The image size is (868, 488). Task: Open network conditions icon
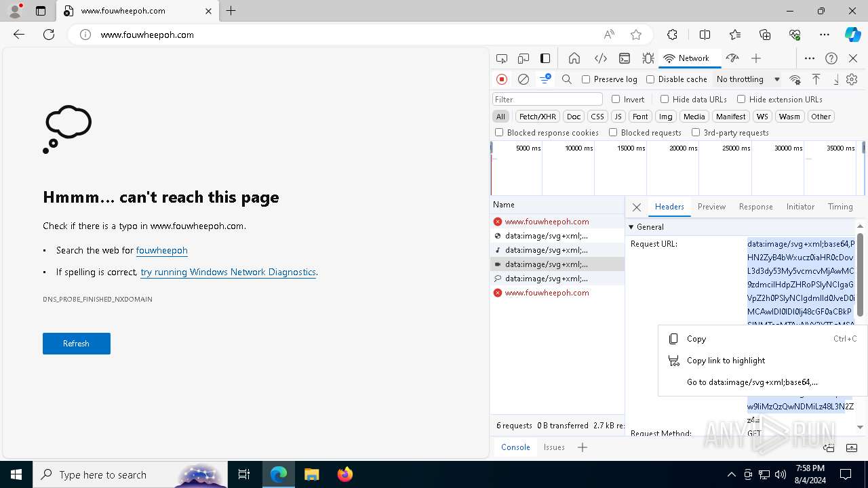[795, 79]
